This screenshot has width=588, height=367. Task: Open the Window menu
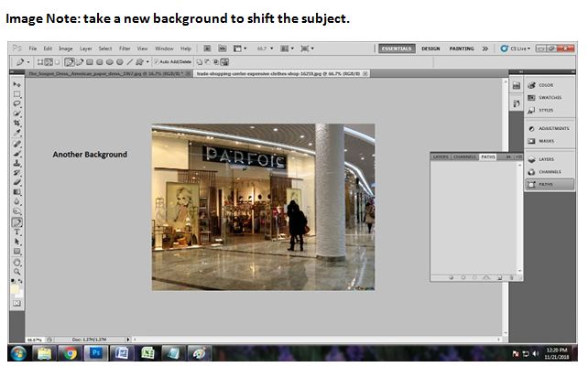coord(164,49)
